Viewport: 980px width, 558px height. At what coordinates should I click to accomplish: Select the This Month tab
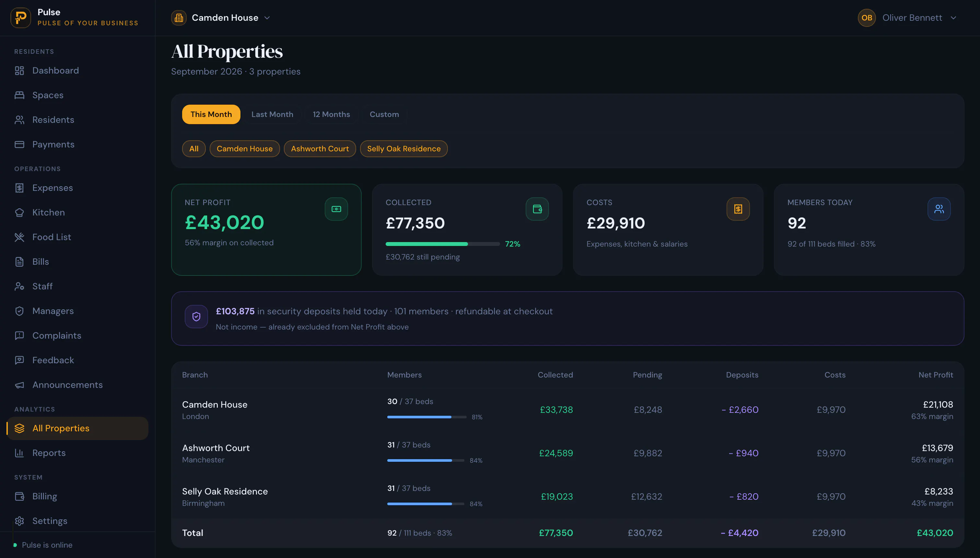pyautogui.click(x=211, y=114)
